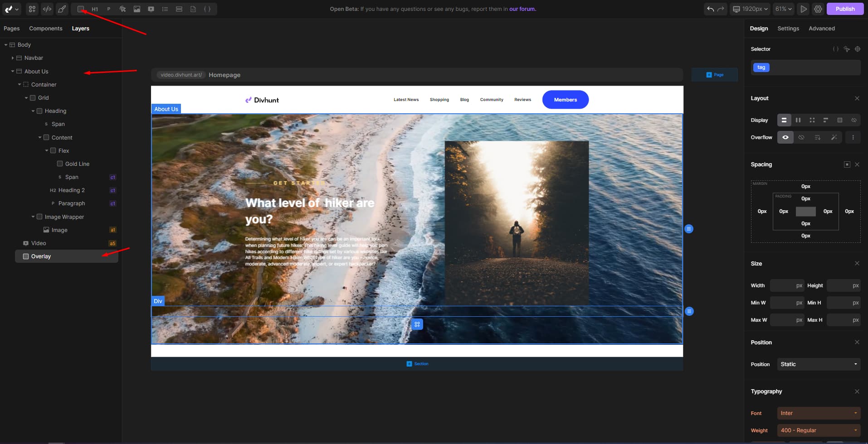The height and width of the screenshot is (444, 868).
Task: Expand the Navbar layer
Action: click(13, 58)
